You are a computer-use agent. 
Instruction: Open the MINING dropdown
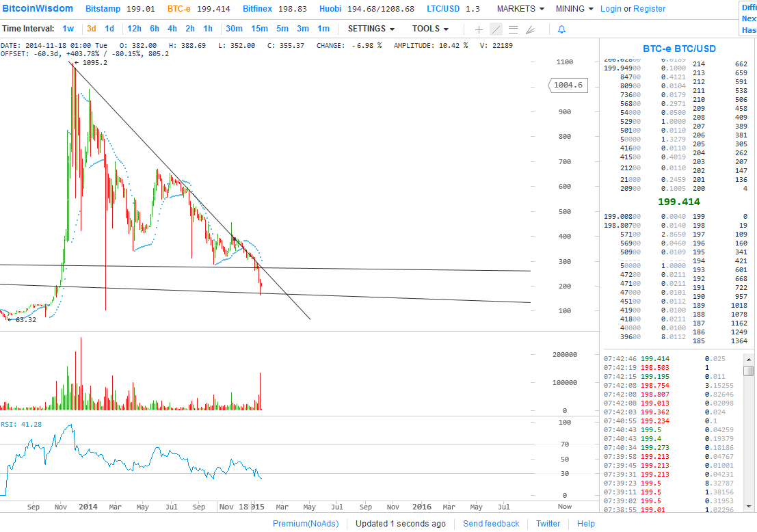click(570, 8)
